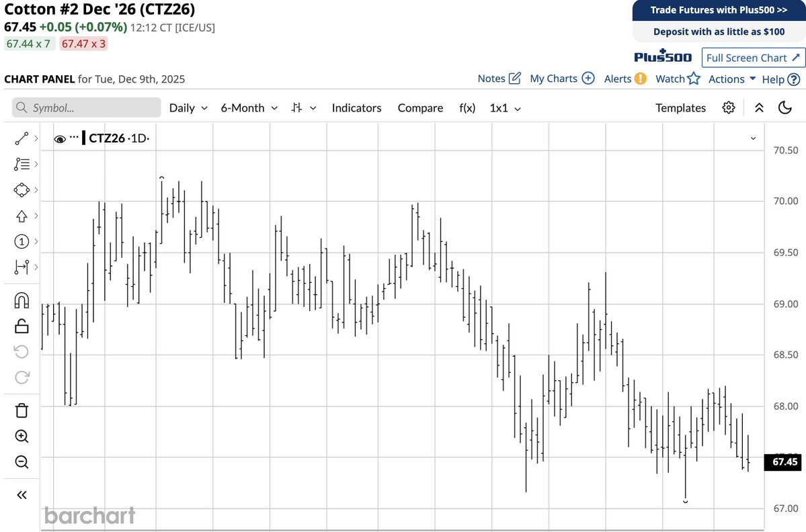Open the Daily frequency dropdown
The image size is (806, 532).
point(188,108)
